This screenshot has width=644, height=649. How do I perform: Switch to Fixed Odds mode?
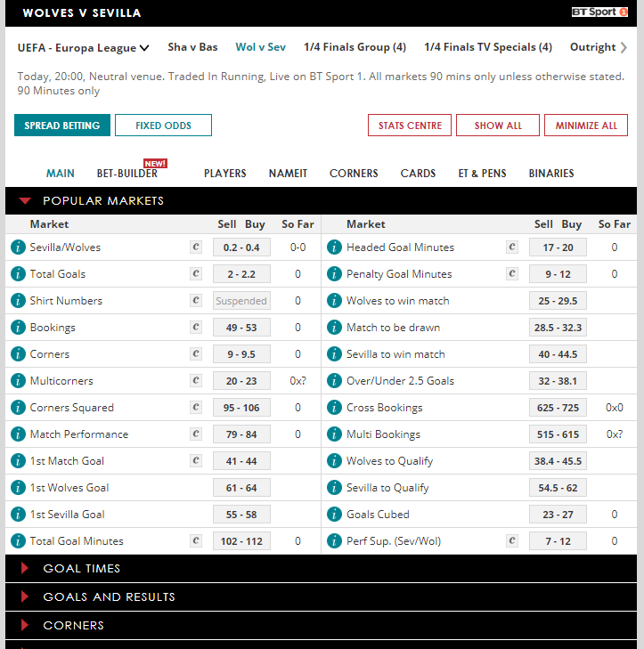tap(163, 125)
